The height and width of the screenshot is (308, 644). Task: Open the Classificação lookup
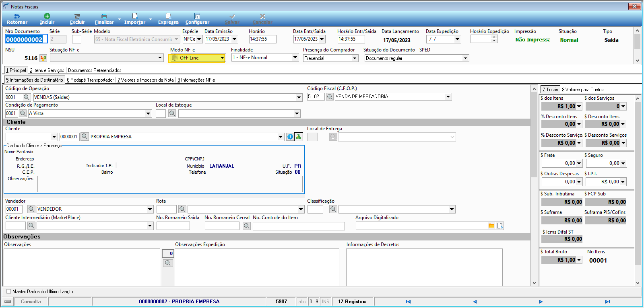point(333,209)
